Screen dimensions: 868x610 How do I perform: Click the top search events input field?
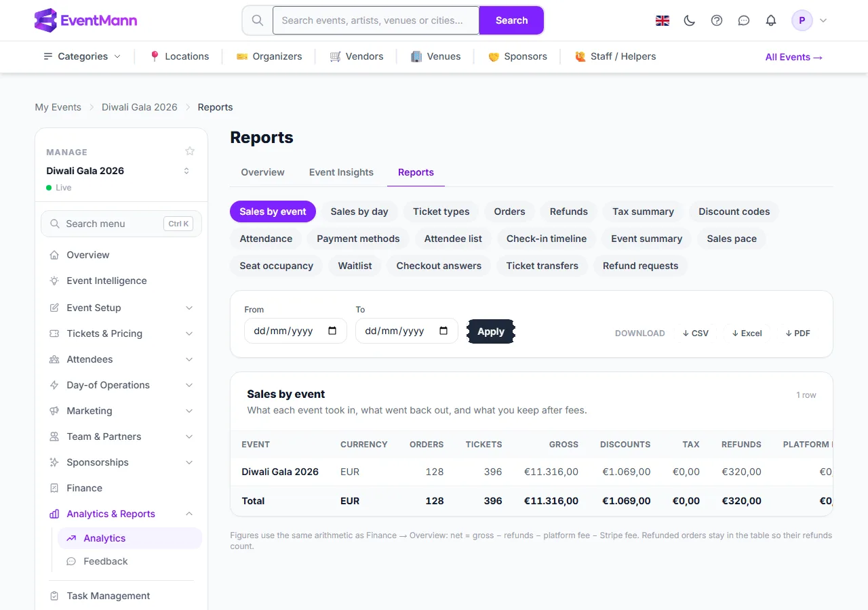tap(376, 20)
